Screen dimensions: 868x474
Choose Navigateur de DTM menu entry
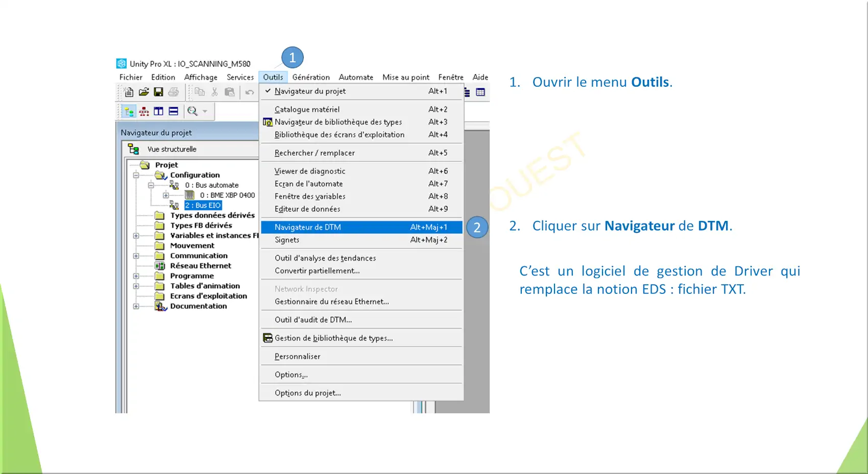[x=361, y=227]
